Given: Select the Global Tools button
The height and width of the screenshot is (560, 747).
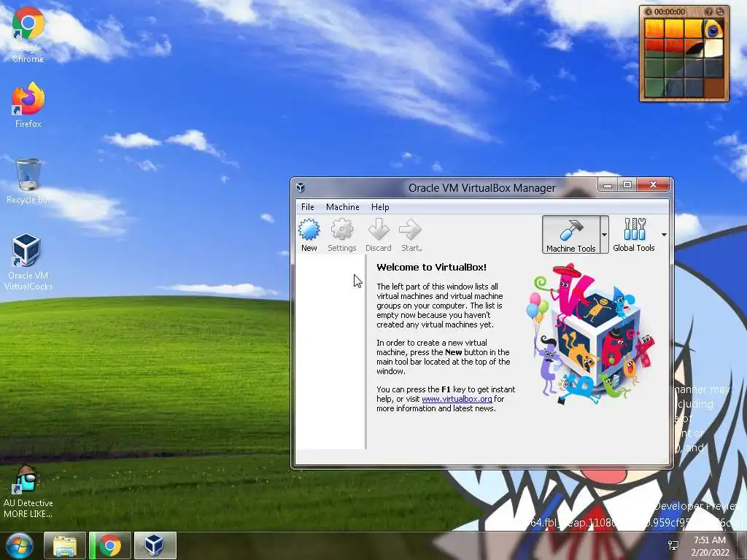Looking at the screenshot, I should pyautogui.click(x=634, y=234).
